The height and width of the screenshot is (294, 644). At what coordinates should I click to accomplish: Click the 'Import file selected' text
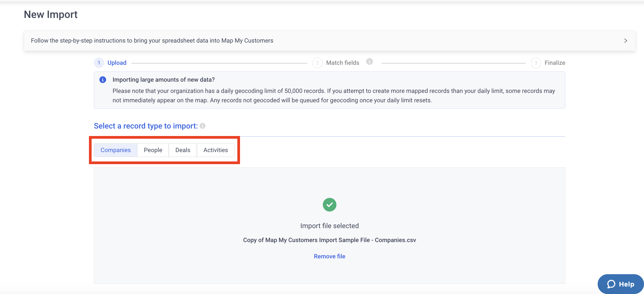click(330, 226)
